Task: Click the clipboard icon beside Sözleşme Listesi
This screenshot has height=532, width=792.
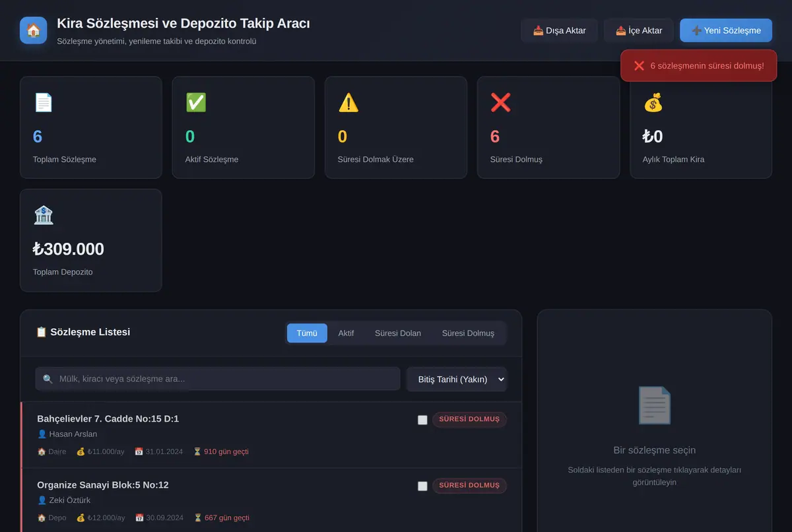Action: 42,332
